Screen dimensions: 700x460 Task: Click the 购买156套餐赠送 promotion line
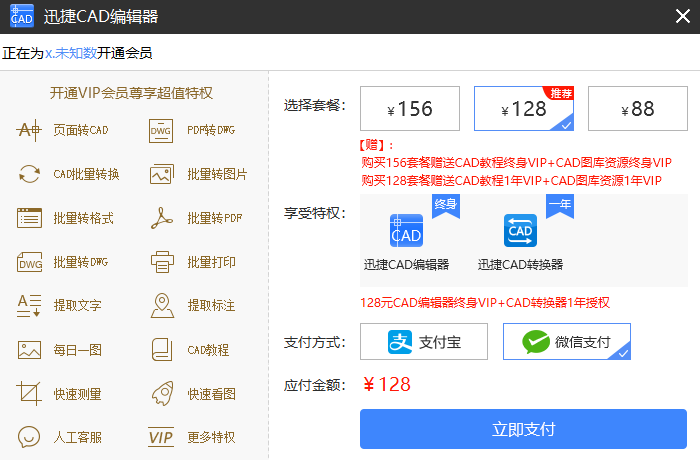click(x=516, y=163)
